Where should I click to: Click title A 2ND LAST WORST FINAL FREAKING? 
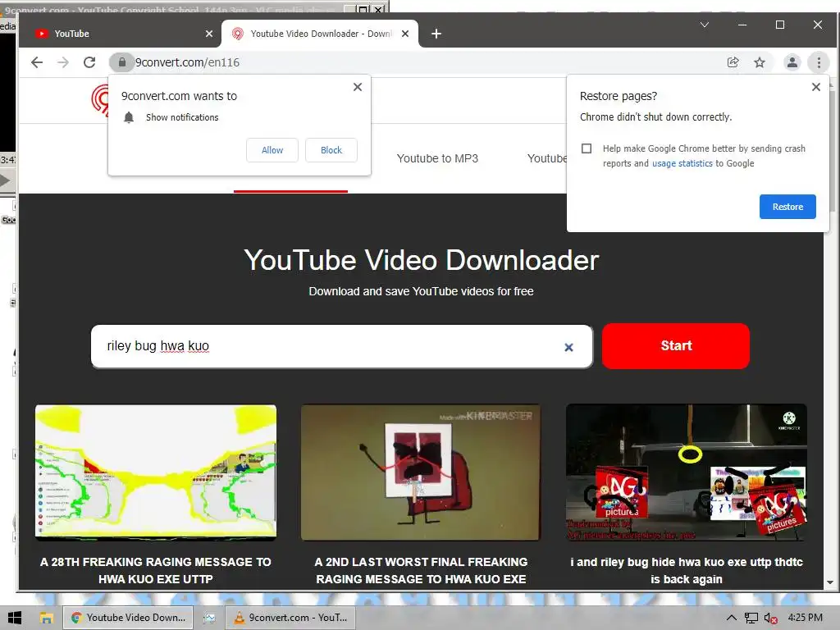(x=421, y=571)
